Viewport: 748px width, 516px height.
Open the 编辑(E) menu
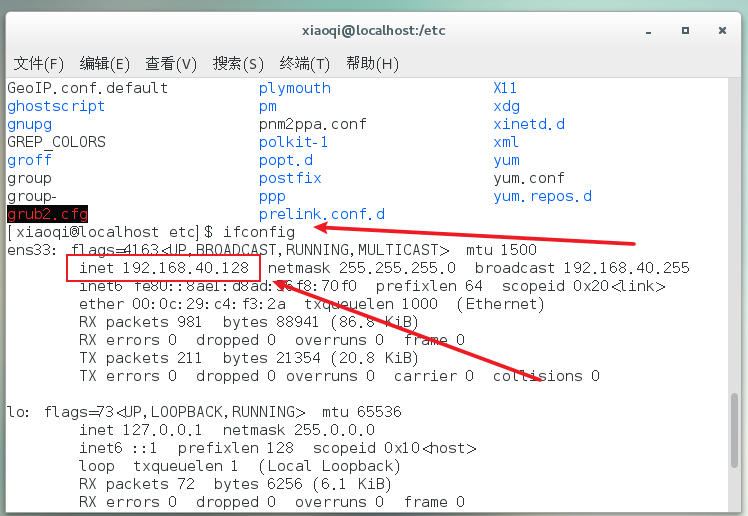click(104, 63)
